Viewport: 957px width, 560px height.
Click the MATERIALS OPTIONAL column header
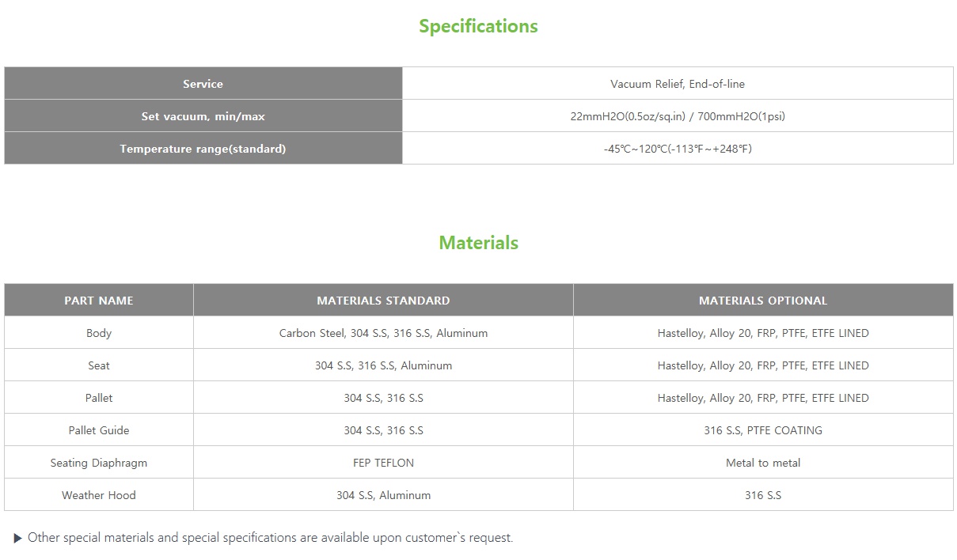pyautogui.click(x=762, y=301)
